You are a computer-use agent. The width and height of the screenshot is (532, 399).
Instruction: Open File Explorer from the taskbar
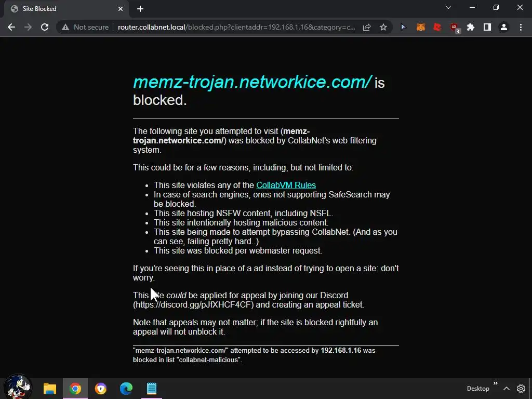click(49, 389)
